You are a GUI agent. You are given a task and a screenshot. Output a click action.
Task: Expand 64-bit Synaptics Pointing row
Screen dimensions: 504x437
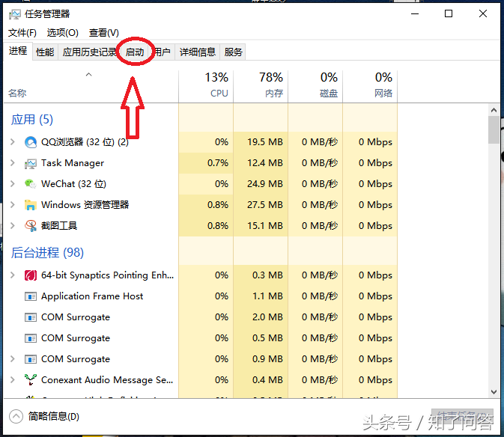click(13, 275)
